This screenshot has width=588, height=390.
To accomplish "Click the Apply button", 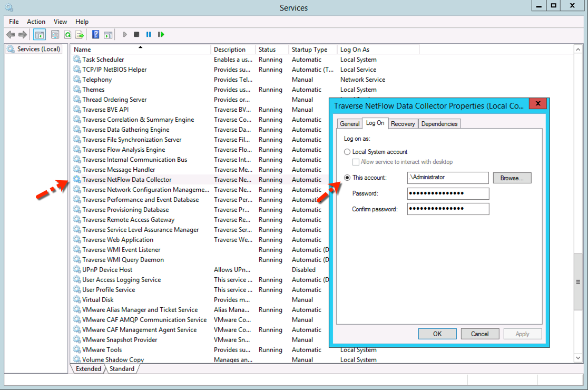I will (x=522, y=334).
